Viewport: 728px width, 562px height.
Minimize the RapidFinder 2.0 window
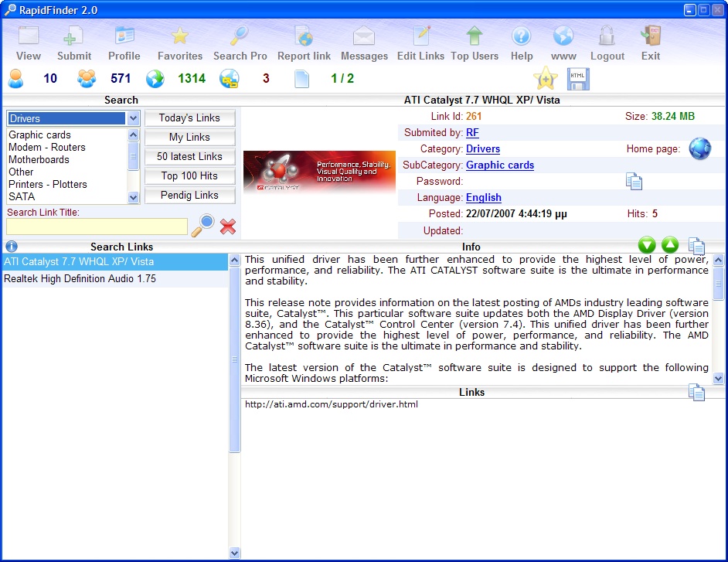(690, 10)
